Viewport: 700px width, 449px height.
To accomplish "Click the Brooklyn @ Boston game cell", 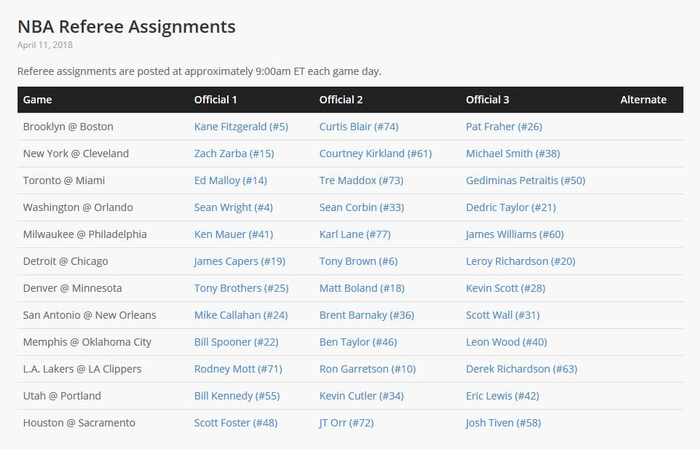I will click(68, 127).
